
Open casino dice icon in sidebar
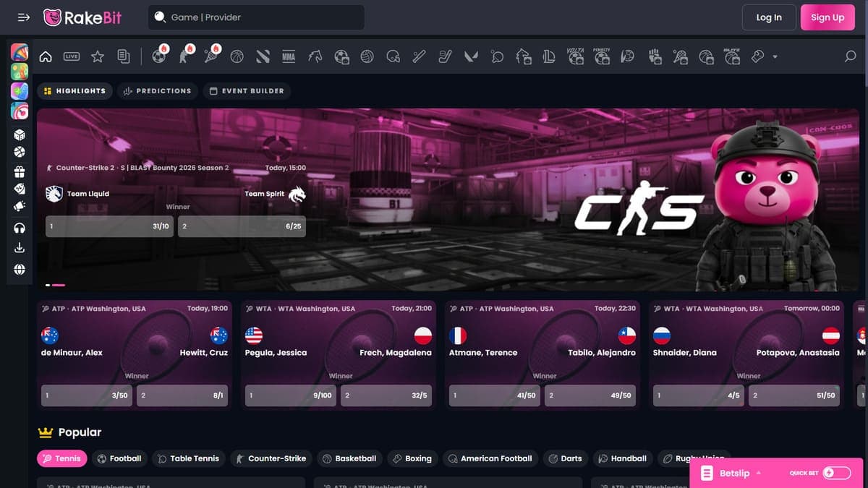click(x=20, y=134)
